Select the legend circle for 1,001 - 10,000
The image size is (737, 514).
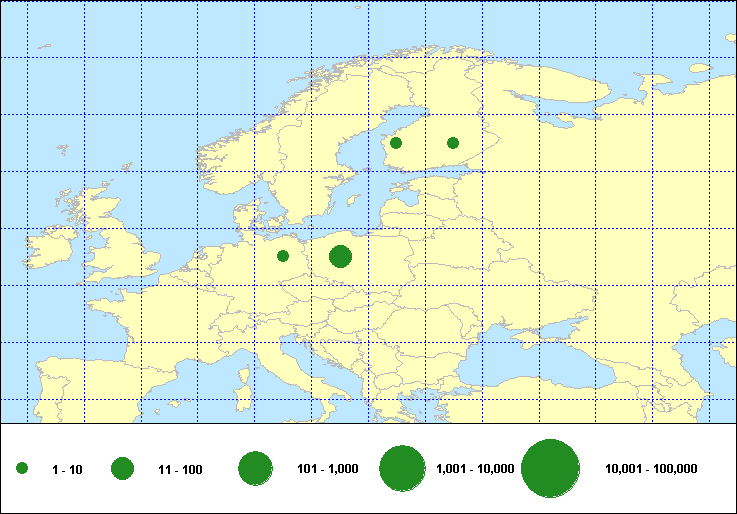click(404, 469)
